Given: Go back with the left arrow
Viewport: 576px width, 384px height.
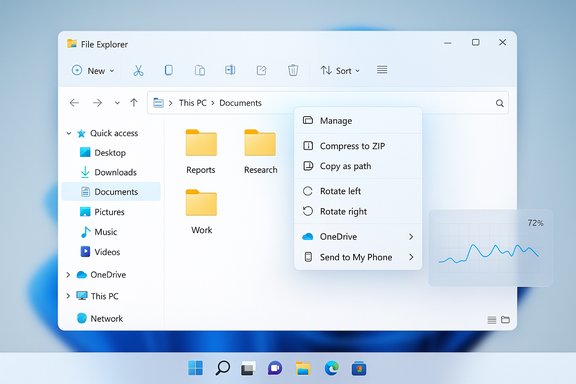Looking at the screenshot, I should click(x=74, y=103).
